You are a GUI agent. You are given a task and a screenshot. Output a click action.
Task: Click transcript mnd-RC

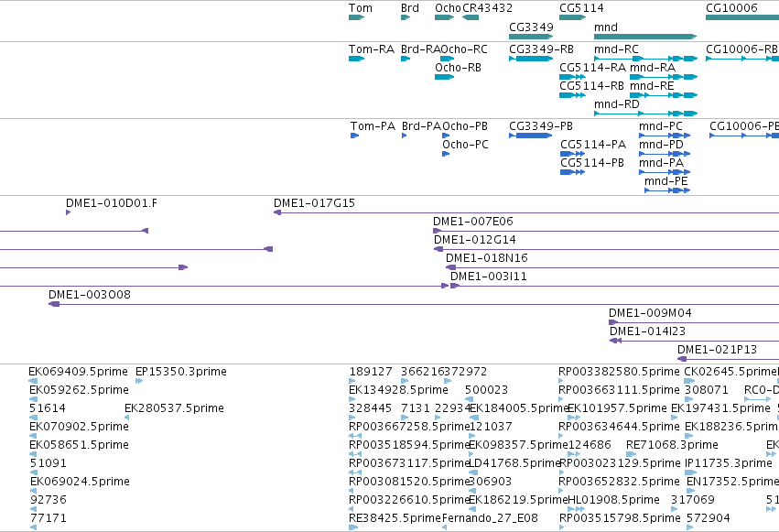646,59
